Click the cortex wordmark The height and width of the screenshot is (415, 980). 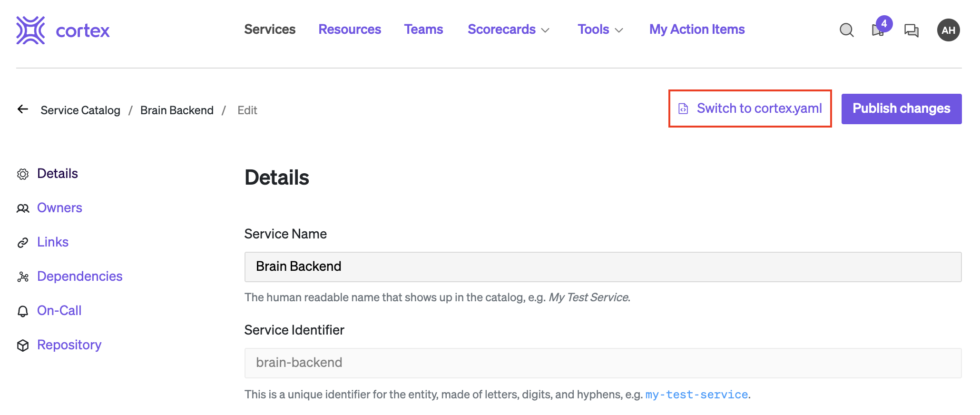(x=83, y=31)
